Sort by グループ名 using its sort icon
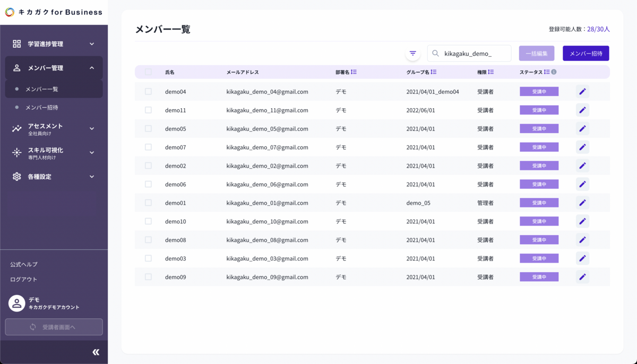The height and width of the screenshot is (364, 637). pyautogui.click(x=434, y=72)
